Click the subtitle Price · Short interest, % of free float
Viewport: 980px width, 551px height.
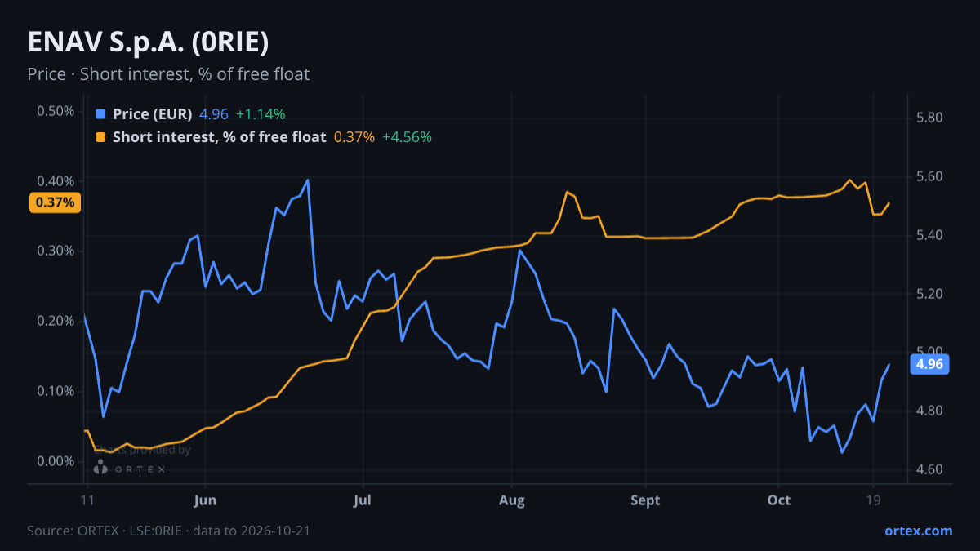168,74
